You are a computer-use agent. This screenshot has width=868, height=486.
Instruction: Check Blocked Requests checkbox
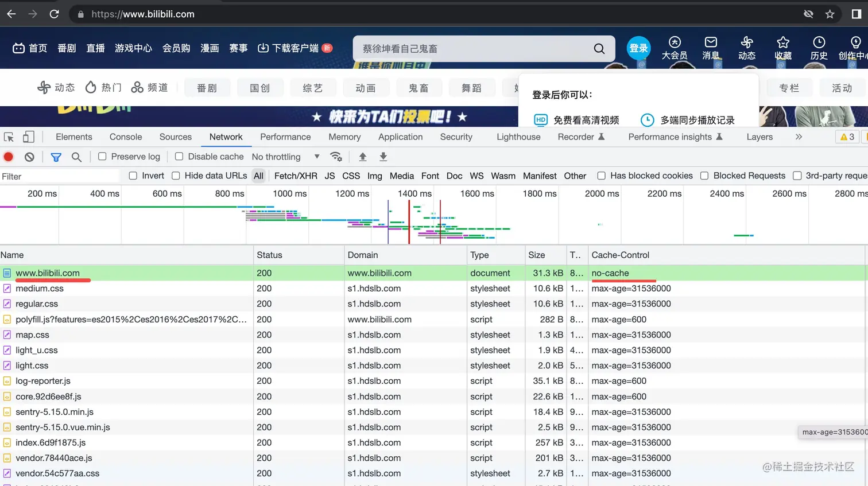(704, 176)
